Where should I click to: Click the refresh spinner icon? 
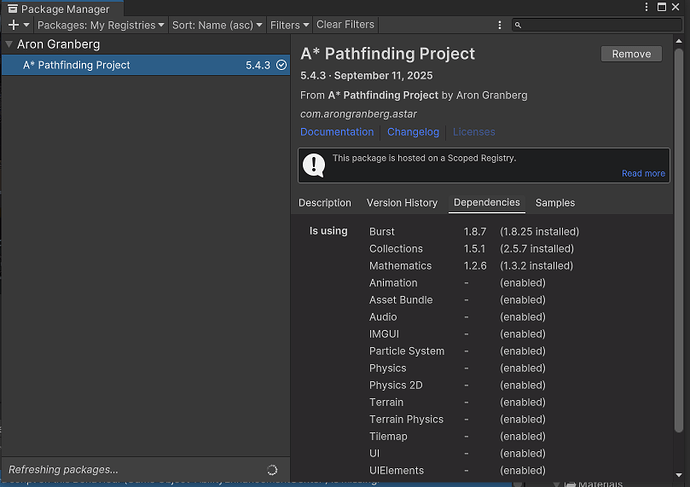(x=273, y=469)
